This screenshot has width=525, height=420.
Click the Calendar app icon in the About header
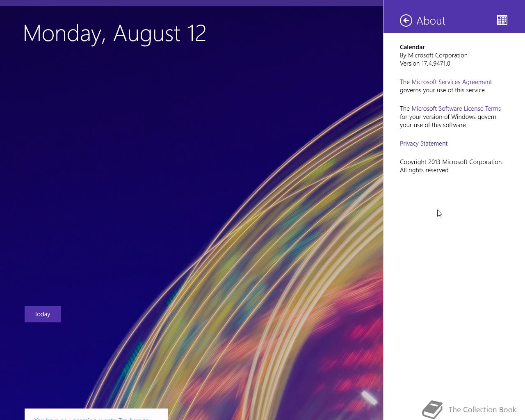(502, 20)
